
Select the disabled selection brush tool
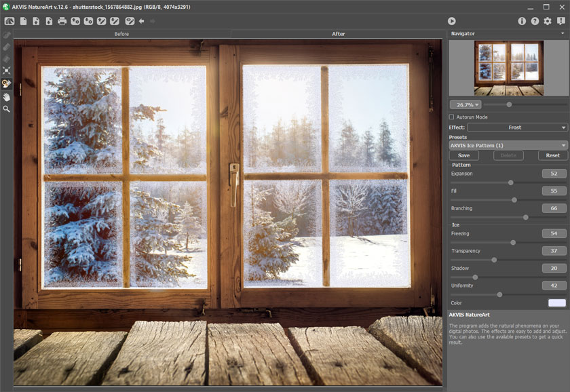tap(7, 35)
